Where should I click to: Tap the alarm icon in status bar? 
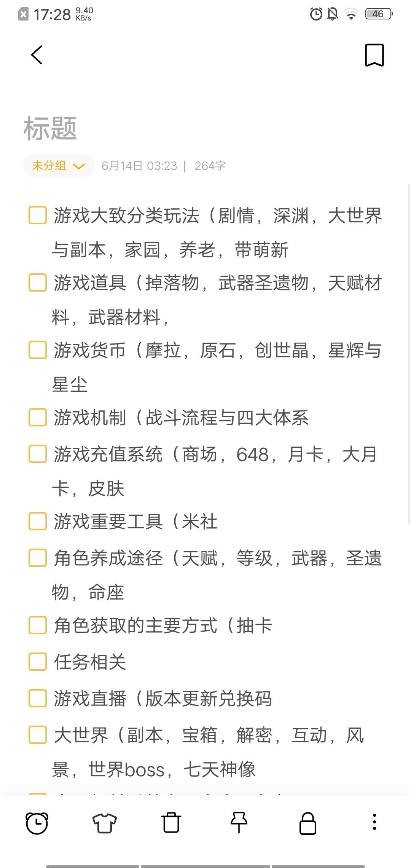click(x=316, y=14)
